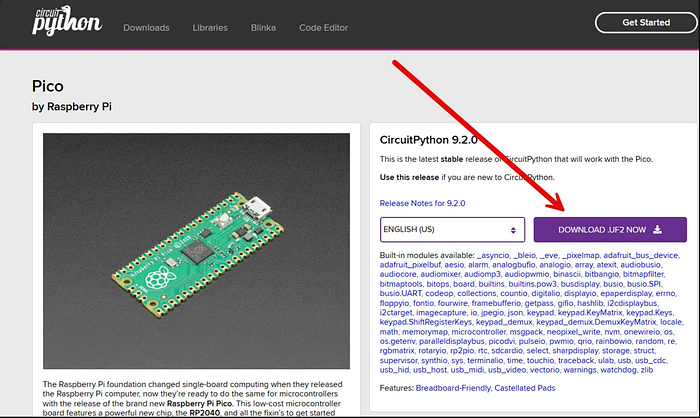Click DOWNLOAD .UF2 NOW button

610,230
